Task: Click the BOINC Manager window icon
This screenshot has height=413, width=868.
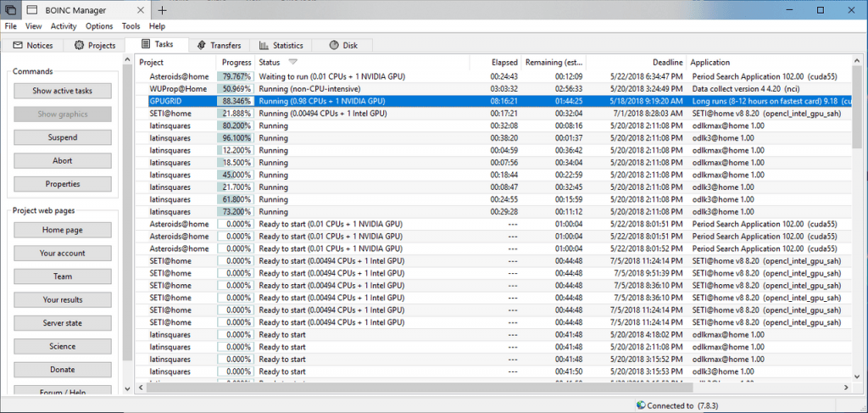Action: [33, 10]
